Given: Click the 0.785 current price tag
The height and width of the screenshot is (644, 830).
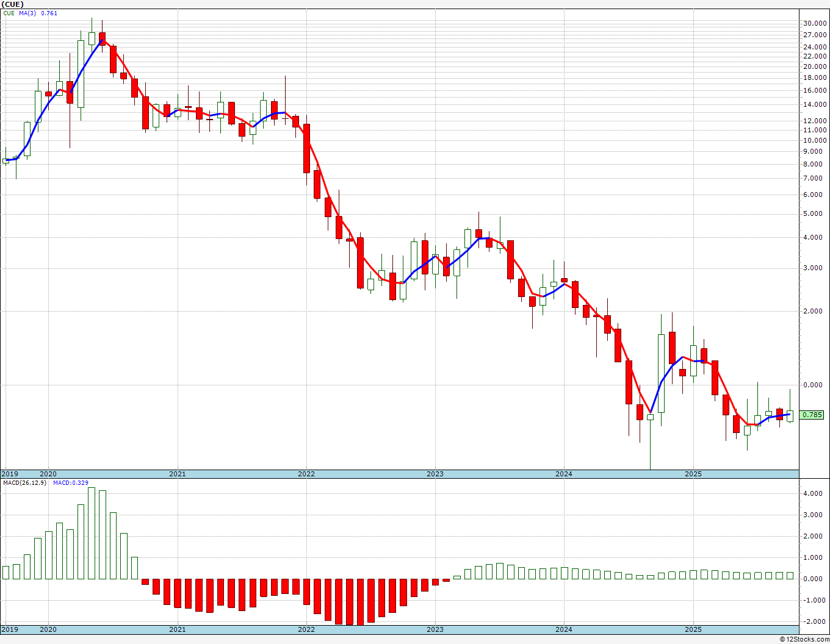Looking at the screenshot, I should coord(812,415).
